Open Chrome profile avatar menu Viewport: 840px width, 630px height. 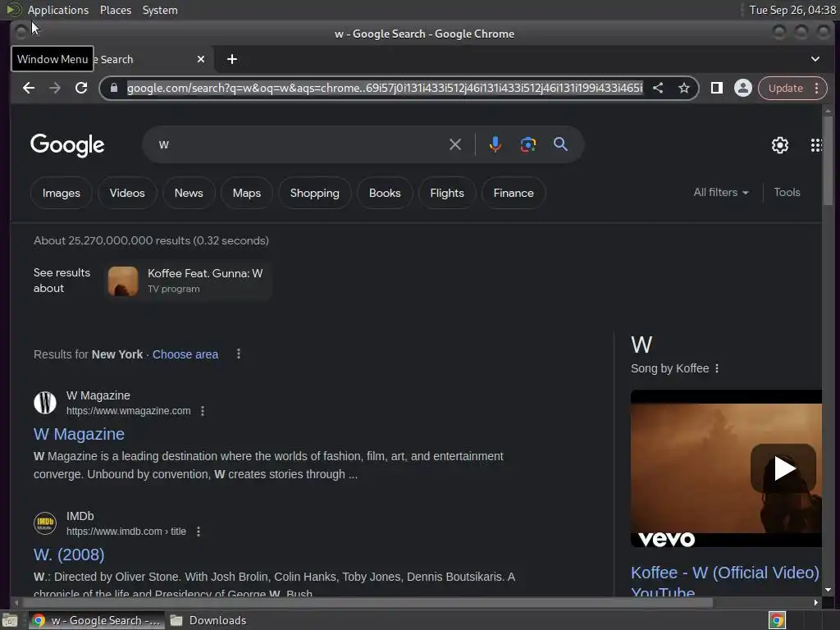[x=742, y=88]
